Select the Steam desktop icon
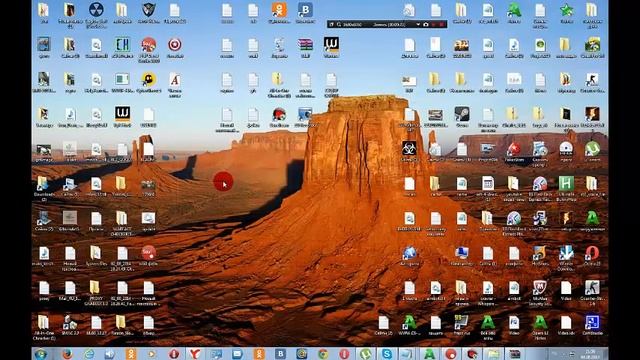The width and height of the screenshot is (640, 360). 462,114
